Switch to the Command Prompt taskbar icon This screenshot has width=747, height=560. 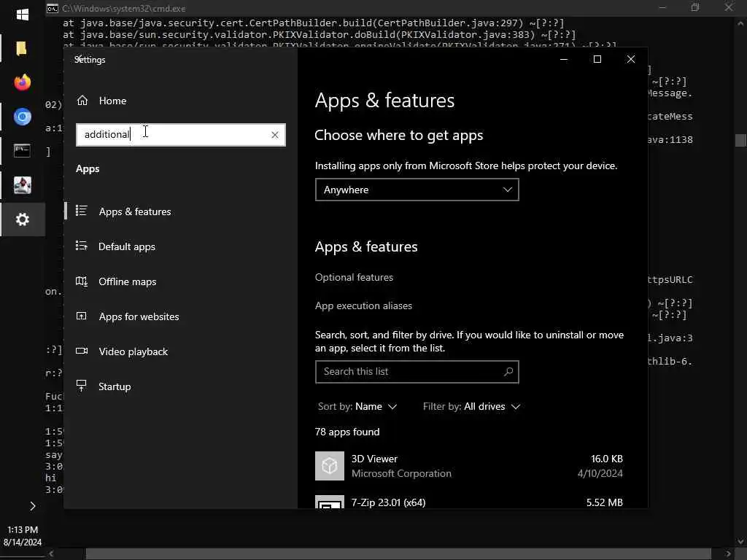pos(23,151)
